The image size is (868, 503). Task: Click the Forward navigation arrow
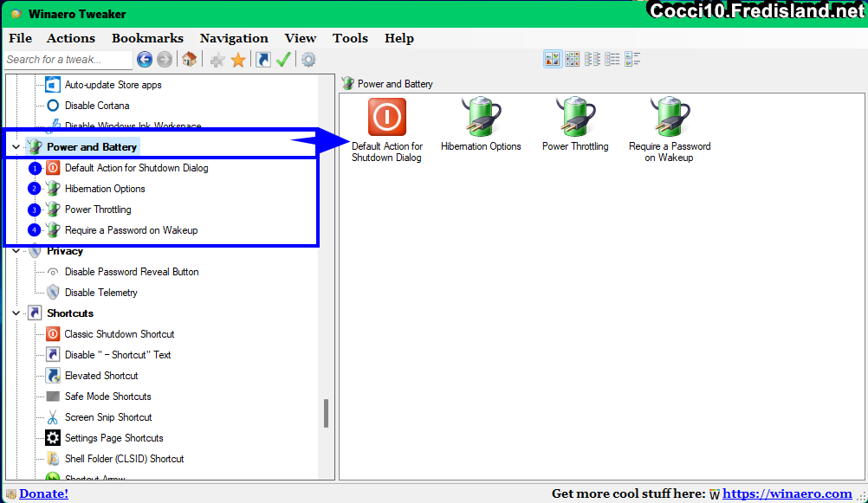(165, 59)
